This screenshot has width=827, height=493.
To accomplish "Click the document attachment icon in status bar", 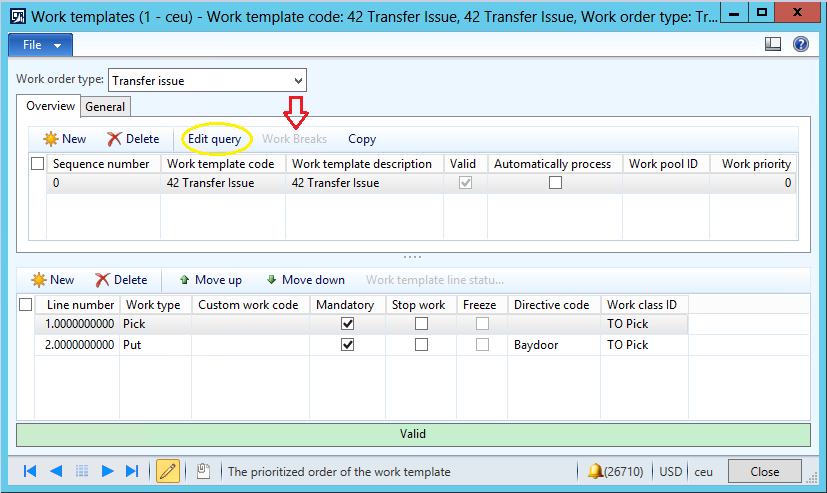I will (x=203, y=471).
